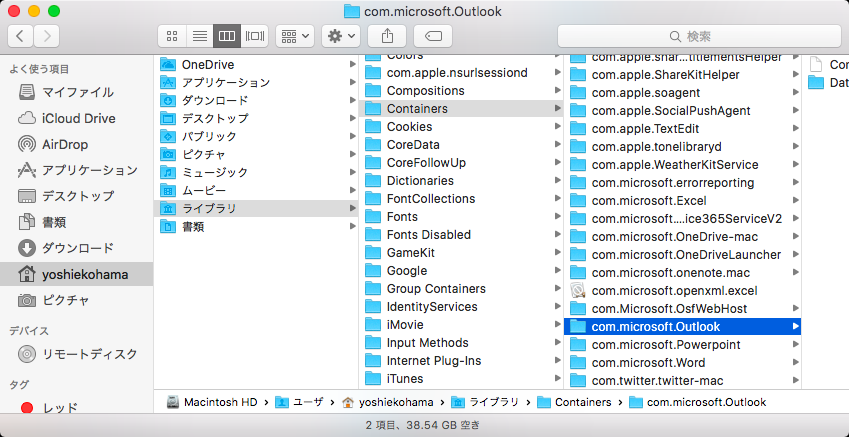Select マイファイル in the sidebar
The width and height of the screenshot is (849, 437).
(x=76, y=92)
